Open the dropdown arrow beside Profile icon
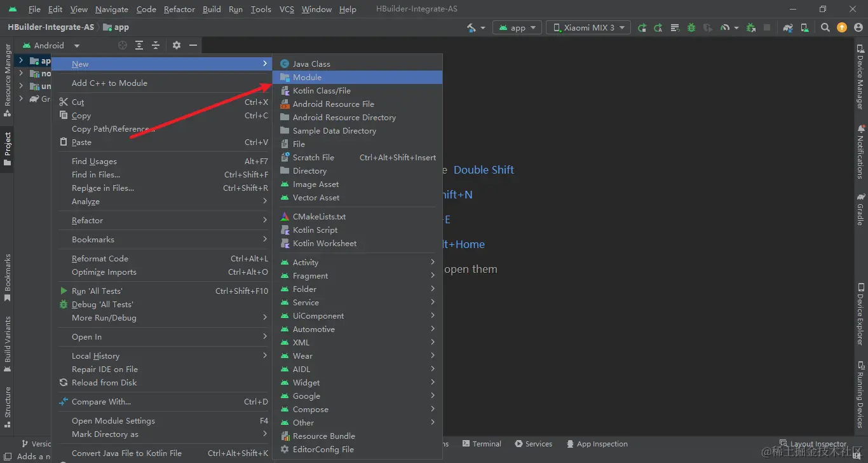Screen dimensions: 868x463 (736, 28)
